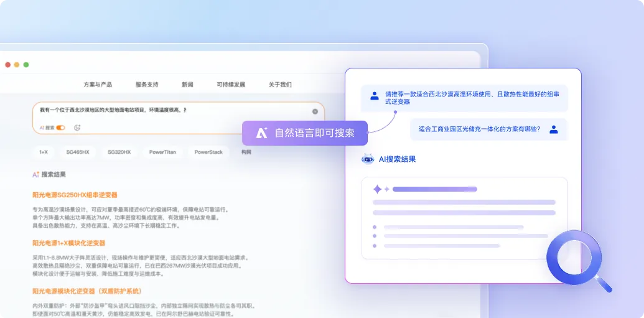644x318 pixels.
Task: Pick the SG320HX suggestion chip
Action: tap(119, 152)
